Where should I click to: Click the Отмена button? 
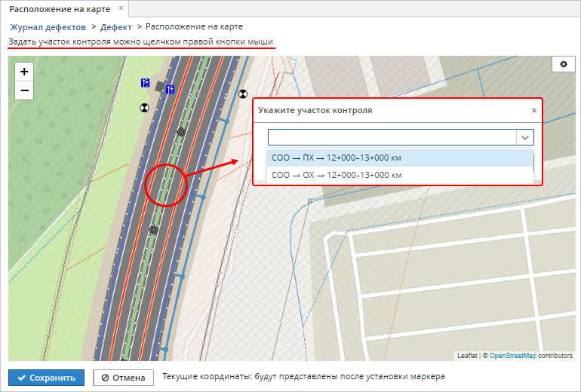point(124,378)
